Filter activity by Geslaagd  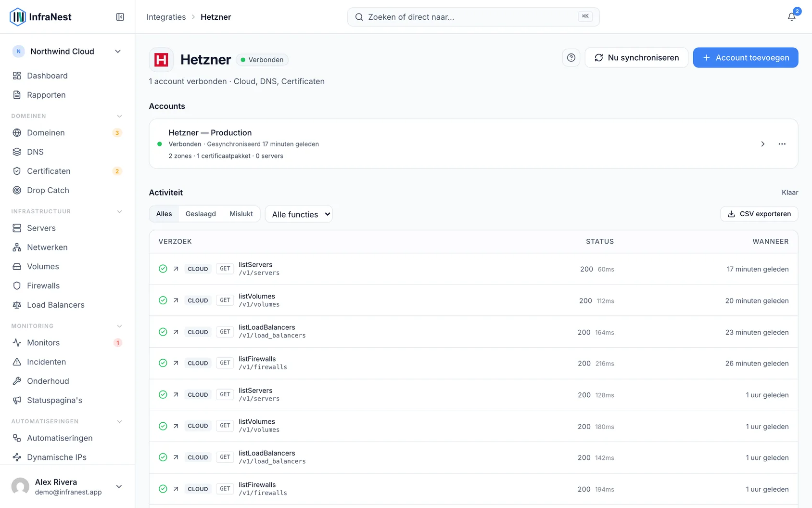tap(201, 214)
